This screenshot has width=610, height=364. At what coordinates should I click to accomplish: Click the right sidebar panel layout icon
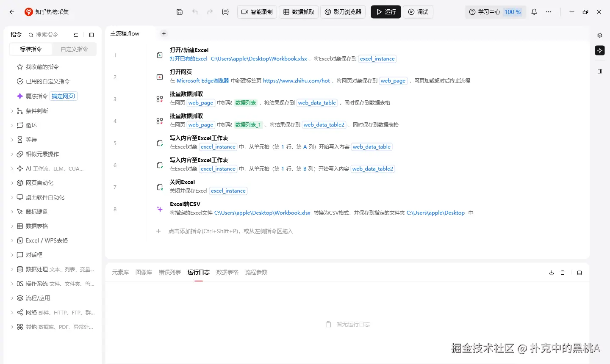coord(600,72)
